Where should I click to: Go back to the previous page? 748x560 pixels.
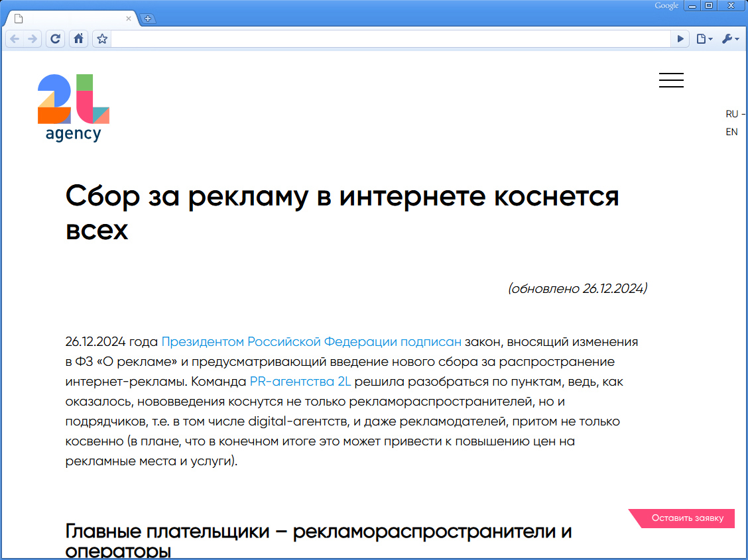(x=15, y=39)
